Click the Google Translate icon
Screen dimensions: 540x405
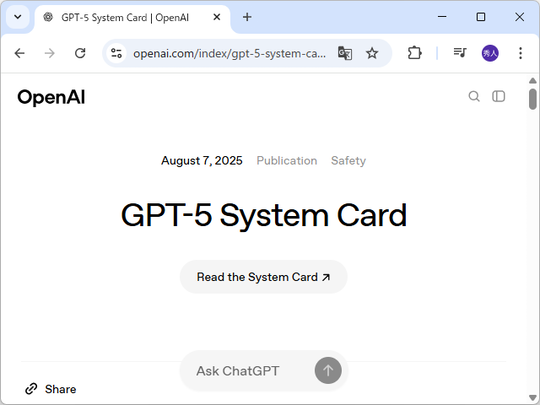345,53
